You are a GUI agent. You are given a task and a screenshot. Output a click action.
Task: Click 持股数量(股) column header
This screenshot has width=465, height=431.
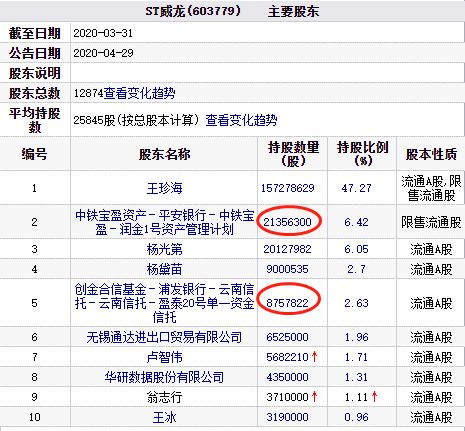[x=293, y=154]
